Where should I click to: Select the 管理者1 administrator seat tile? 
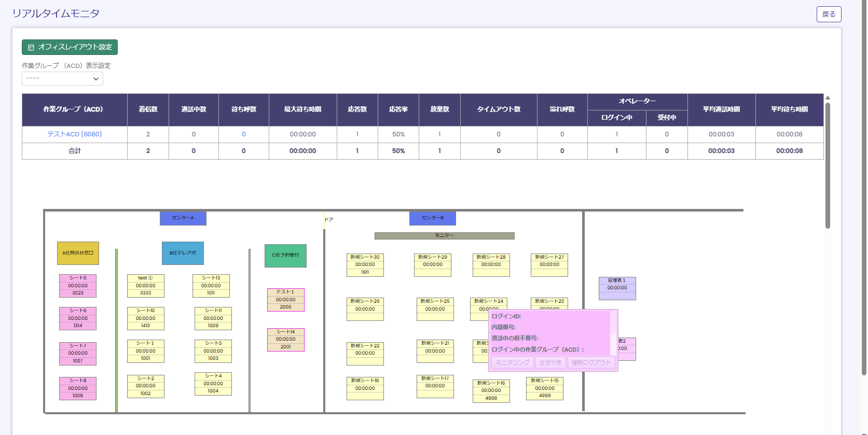point(617,288)
